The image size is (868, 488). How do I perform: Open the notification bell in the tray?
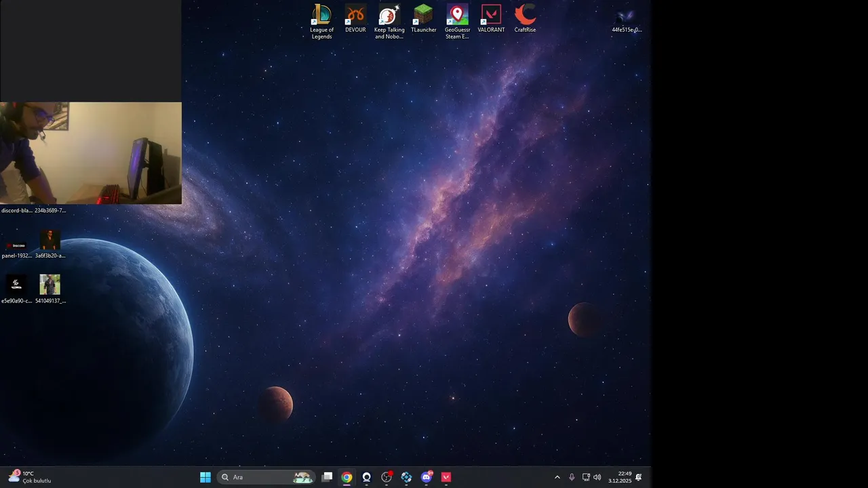[x=639, y=477]
